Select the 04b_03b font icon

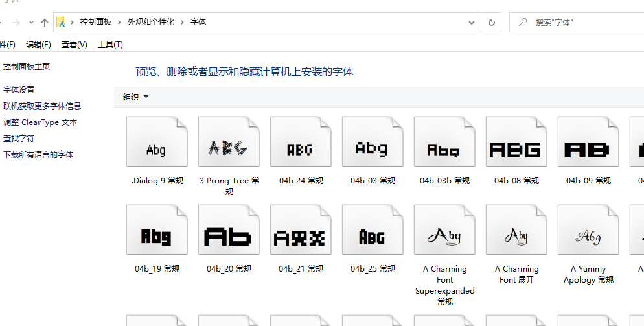[x=444, y=142]
